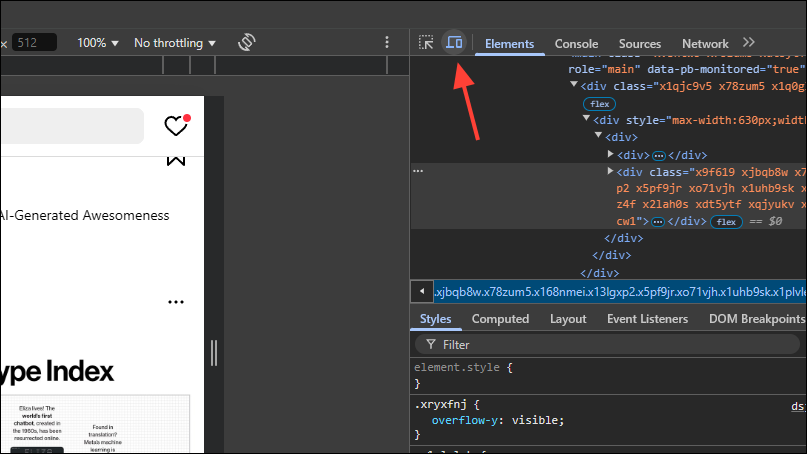The height and width of the screenshot is (454, 807).
Task: Open the Network tab
Action: [x=705, y=44]
